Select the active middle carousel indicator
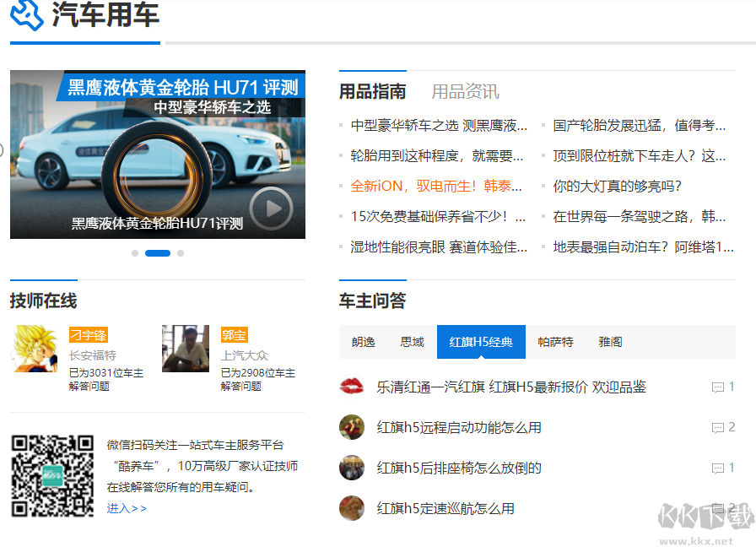This screenshot has height=547, width=756. 158,253
